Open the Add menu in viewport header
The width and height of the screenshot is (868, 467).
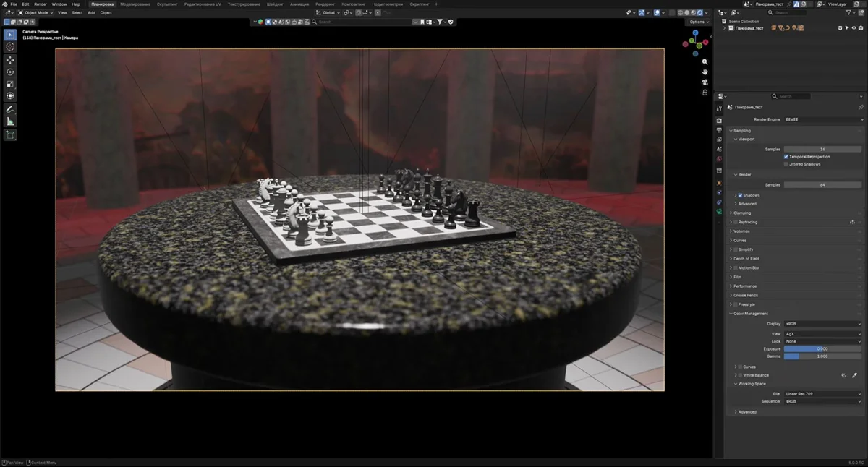[x=91, y=12]
